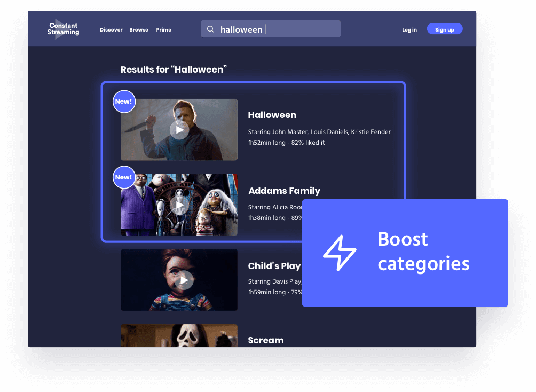Click the 1h59min long duration text
536x392 pixels.
point(275,292)
